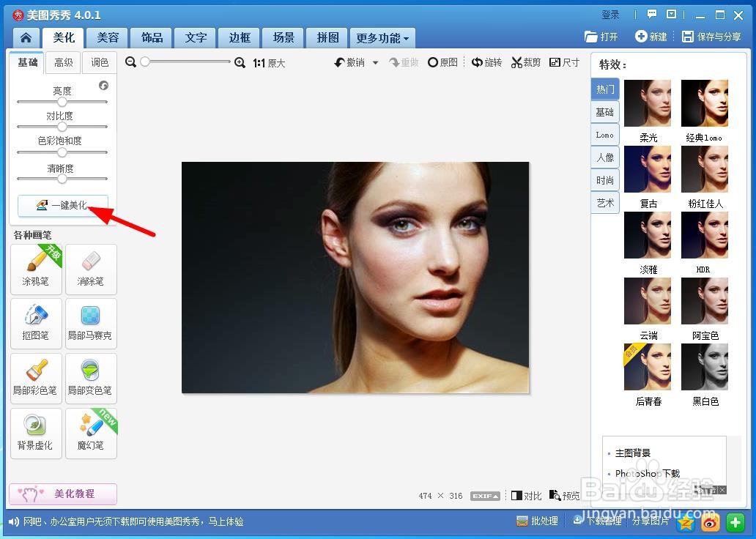Apply the HDR effect thumbnail
This screenshot has width=756, height=539.
[705, 235]
